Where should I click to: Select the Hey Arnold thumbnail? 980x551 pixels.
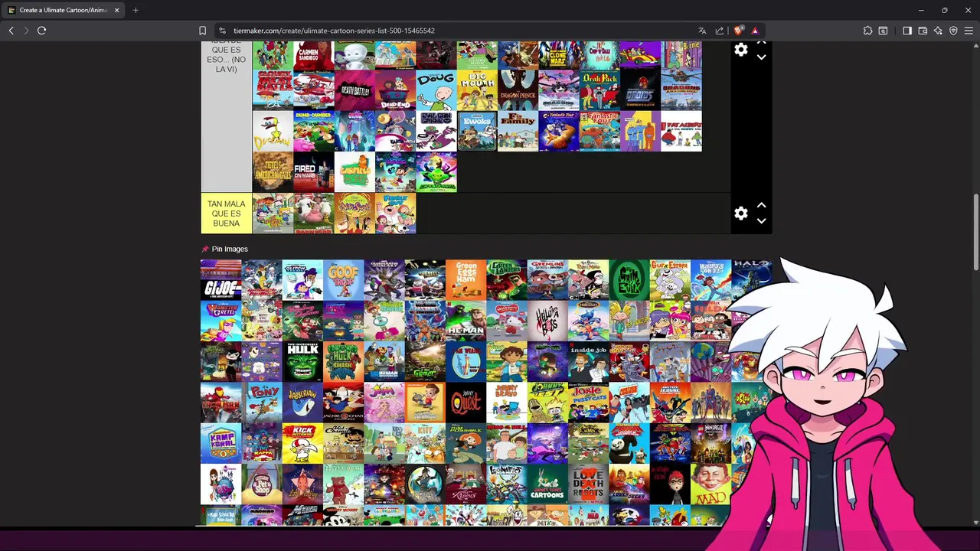coord(629,321)
